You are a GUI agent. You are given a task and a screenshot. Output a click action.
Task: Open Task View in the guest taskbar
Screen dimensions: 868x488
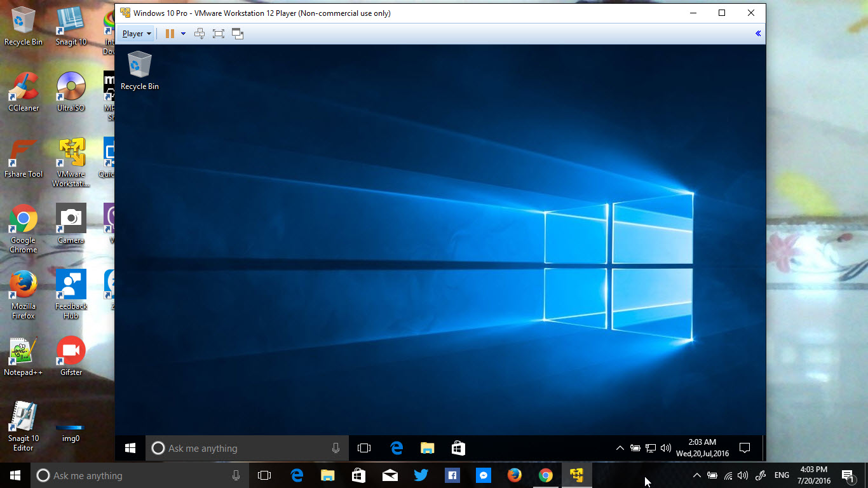click(x=364, y=448)
